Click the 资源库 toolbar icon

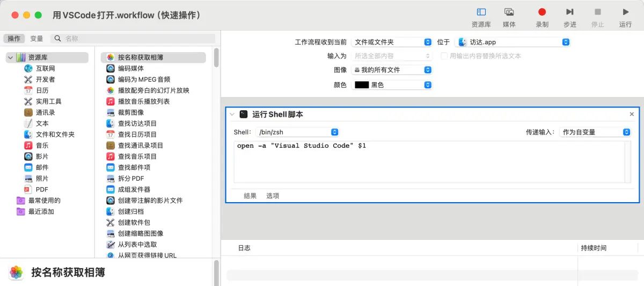(x=481, y=12)
